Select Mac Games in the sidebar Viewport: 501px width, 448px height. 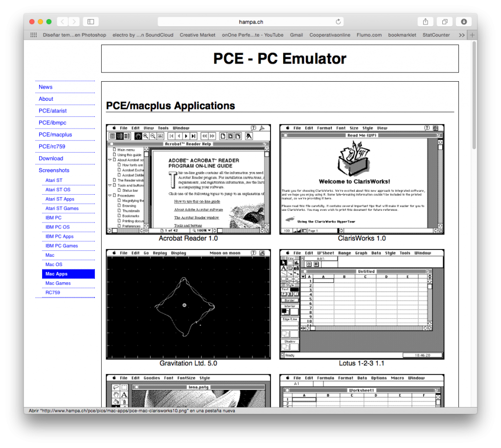58,283
